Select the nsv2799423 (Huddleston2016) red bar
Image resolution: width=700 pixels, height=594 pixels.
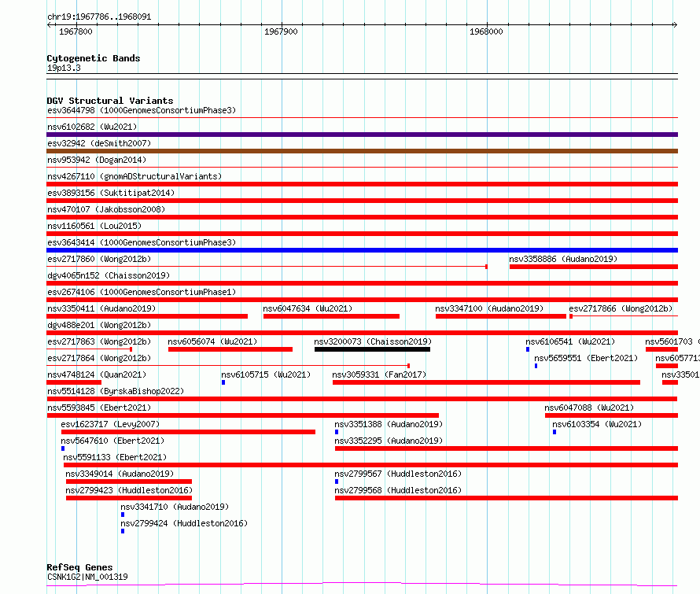coord(129,498)
